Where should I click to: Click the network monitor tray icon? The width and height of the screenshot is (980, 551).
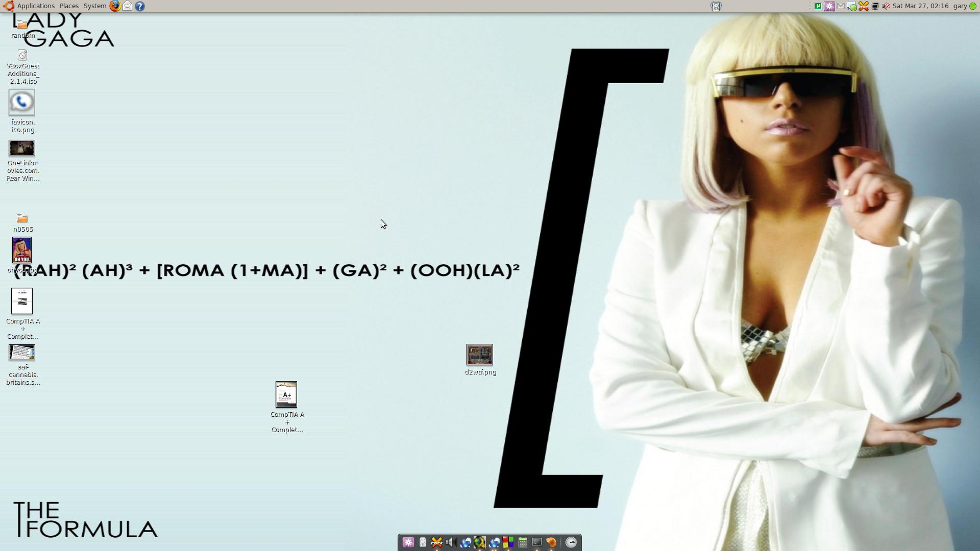(875, 6)
